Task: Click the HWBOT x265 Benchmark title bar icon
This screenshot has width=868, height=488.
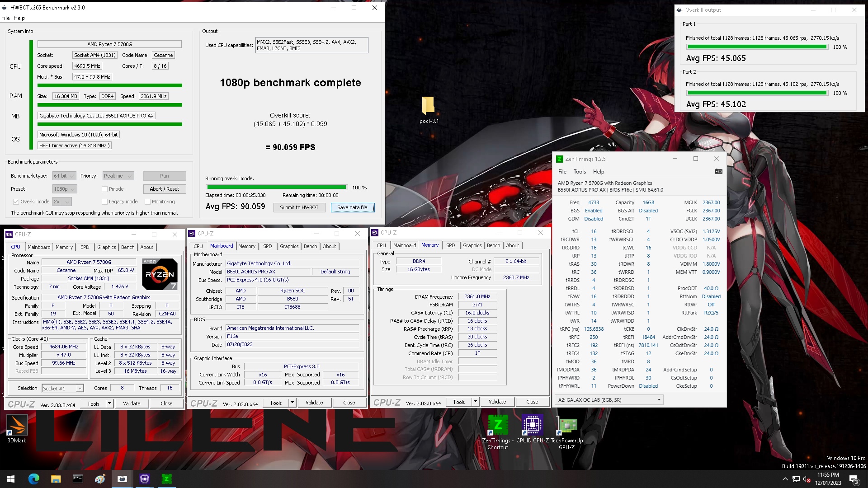Action: coord(5,8)
